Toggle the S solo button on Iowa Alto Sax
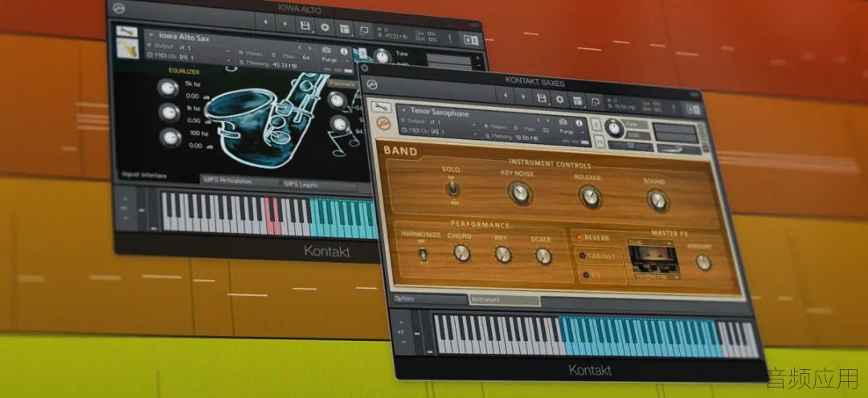 point(362,53)
